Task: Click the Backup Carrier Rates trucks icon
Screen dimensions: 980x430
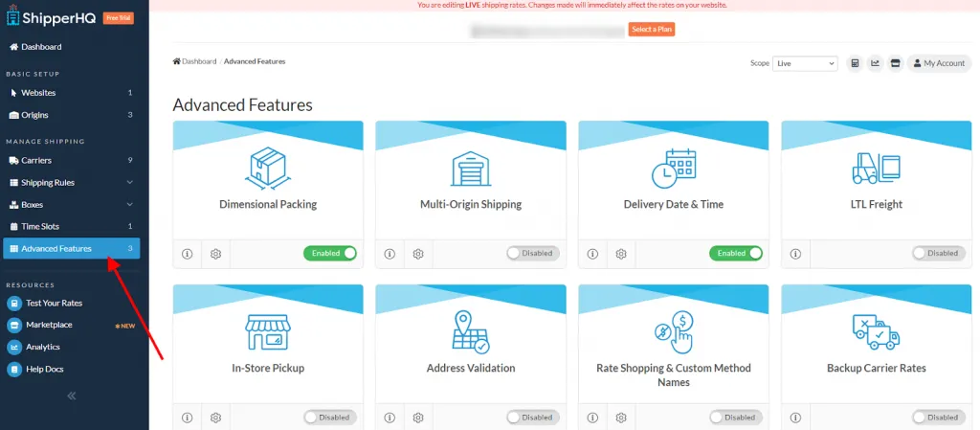Action: (877, 332)
